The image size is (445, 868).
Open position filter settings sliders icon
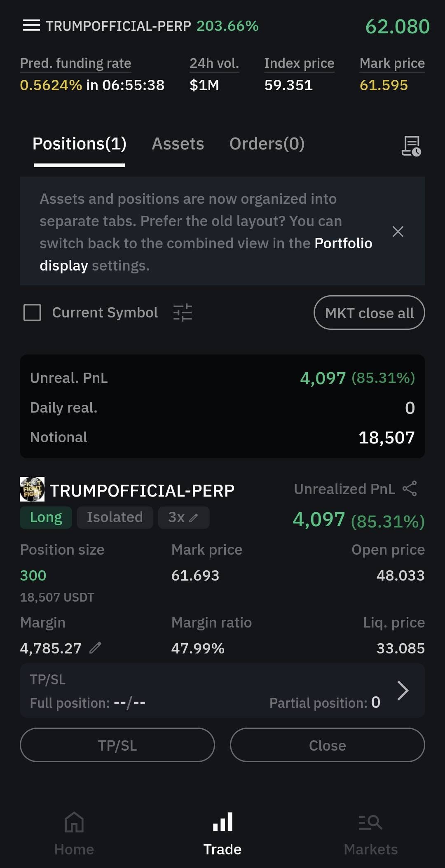183,313
